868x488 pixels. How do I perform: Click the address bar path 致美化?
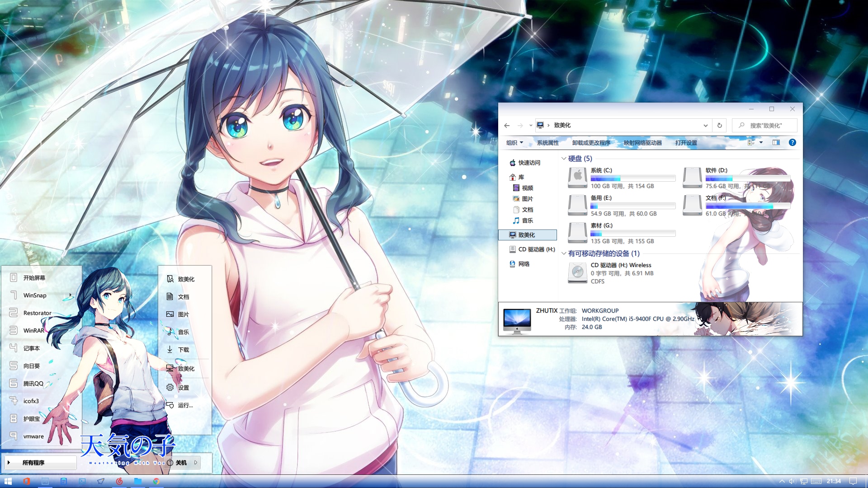[562, 125]
